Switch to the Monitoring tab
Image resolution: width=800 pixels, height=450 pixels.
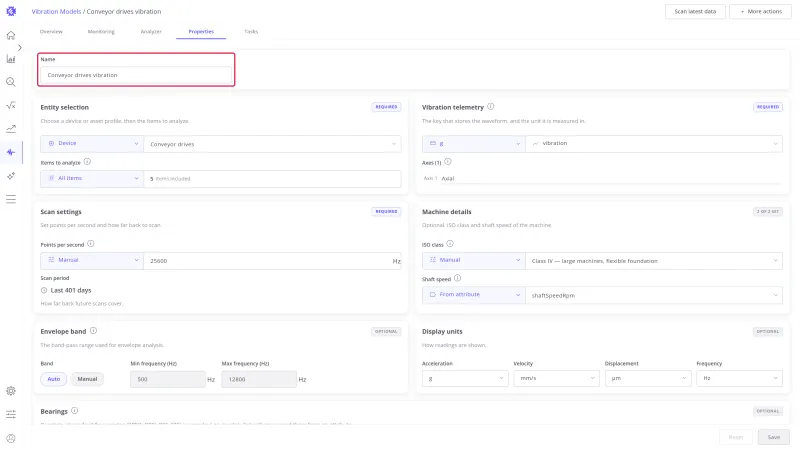point(101,32)
